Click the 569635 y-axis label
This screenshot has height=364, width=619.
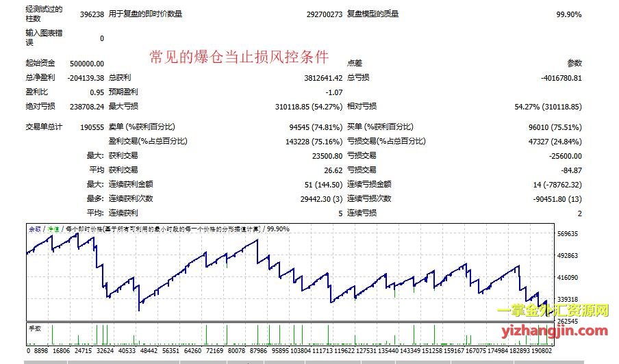(x=568, y=234)
